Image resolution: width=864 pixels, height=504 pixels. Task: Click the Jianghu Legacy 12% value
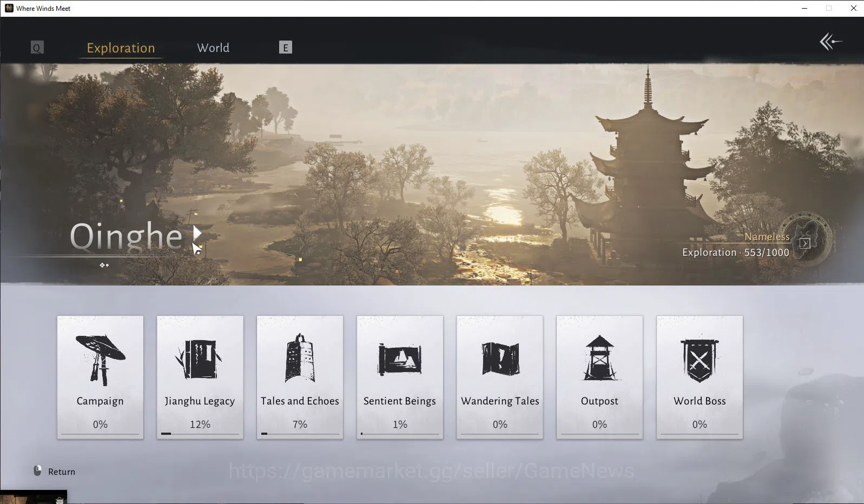tap(200, 425)
